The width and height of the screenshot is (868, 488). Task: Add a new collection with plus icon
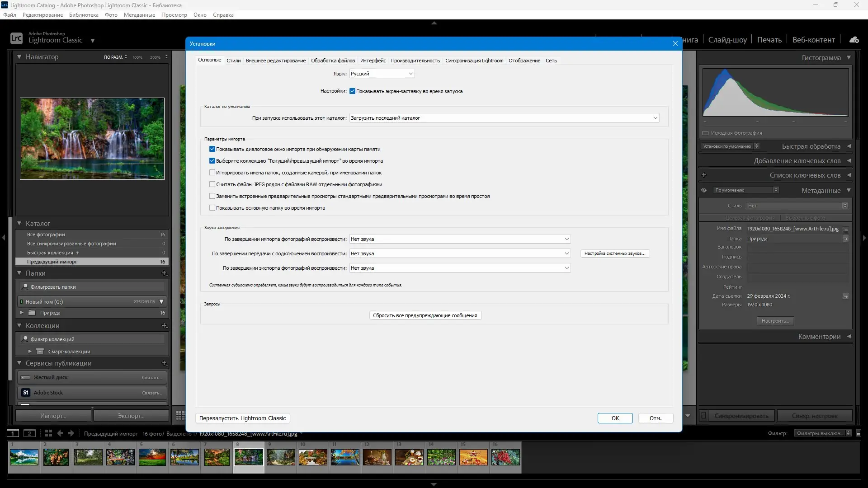pyautogui.click(x=164, y=326)
